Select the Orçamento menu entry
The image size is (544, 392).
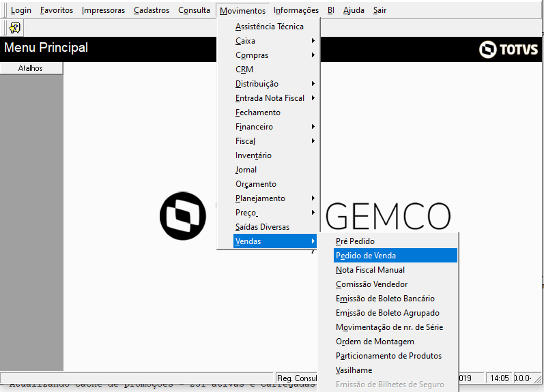(276, 184)
